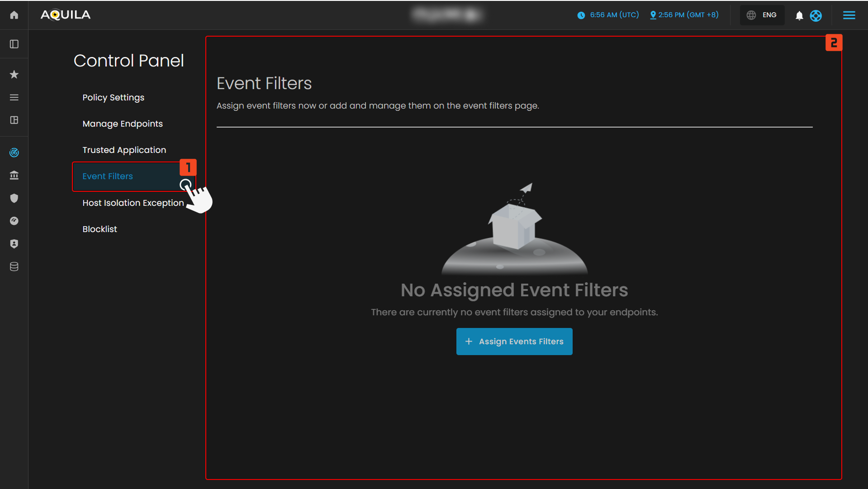
Task: Open the database icon in the sidebar
Action: pos(14,266)
